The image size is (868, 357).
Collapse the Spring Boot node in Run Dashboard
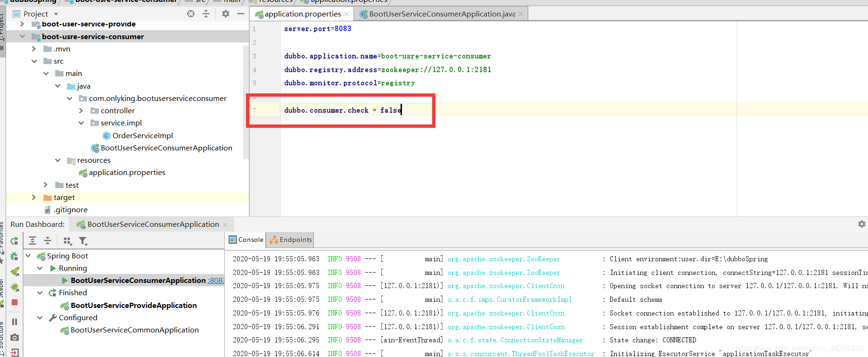tap(28, 256)
